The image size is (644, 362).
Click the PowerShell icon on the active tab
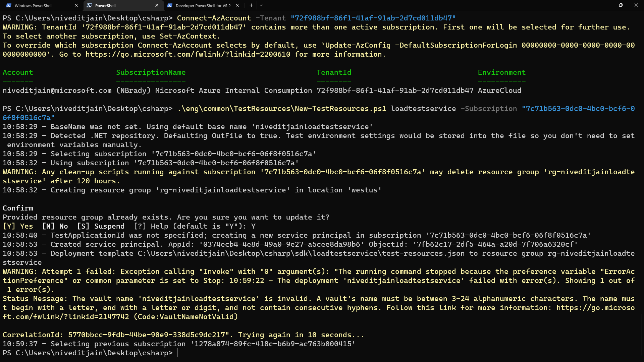(x=90, y=5)
